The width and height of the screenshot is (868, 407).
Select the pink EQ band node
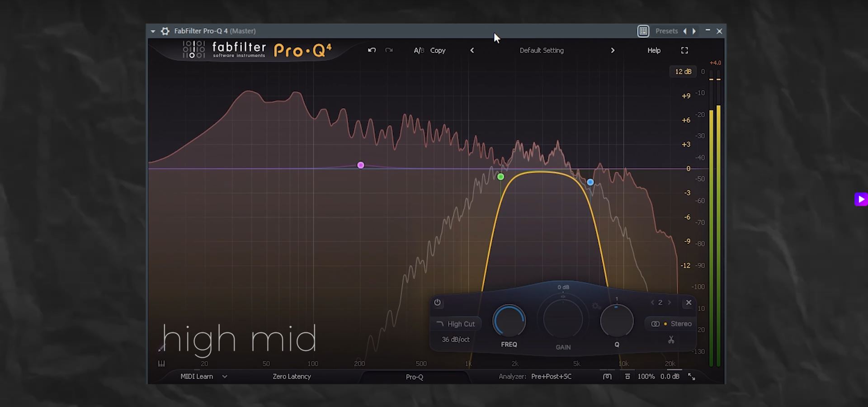361,166
